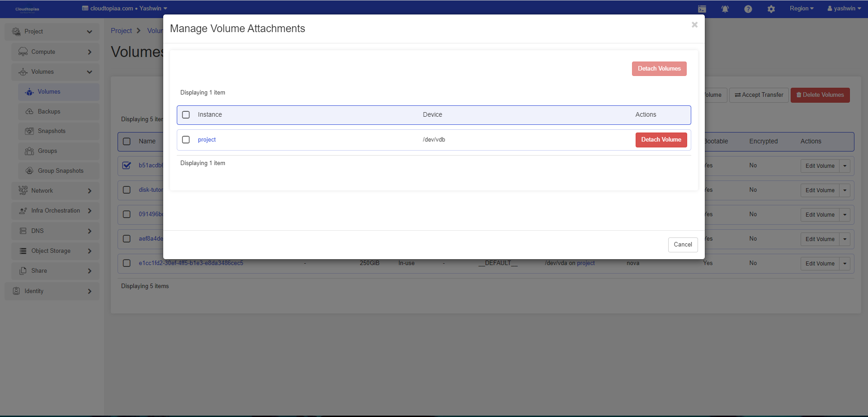The height and width of the screenshot is (417, 868).
Task: Click the Object Storage icon in sidebar
Action: tap(23, 251)
